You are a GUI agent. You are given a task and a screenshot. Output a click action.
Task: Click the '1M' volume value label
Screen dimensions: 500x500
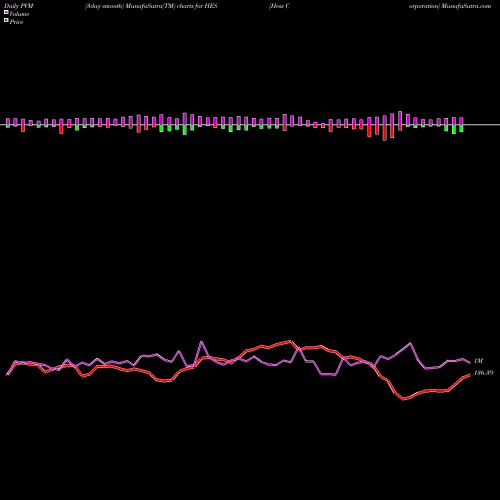tap(478, 361)
